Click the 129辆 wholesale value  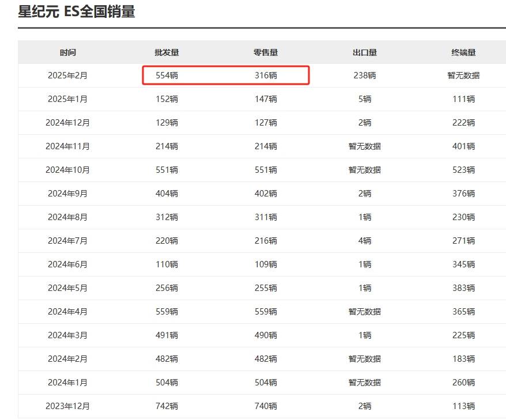pos(167,123)
